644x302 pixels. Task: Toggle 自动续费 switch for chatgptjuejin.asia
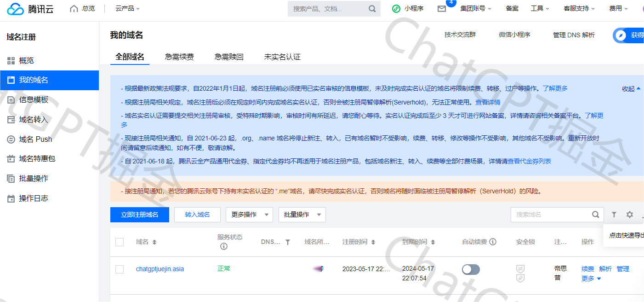click(x=471, y=270)
